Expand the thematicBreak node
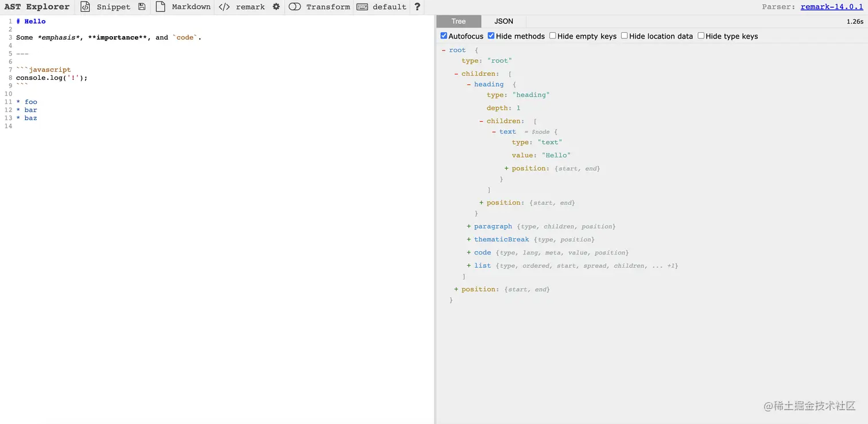The height and width of the screenshot is (424, 868). click(469, 240)
